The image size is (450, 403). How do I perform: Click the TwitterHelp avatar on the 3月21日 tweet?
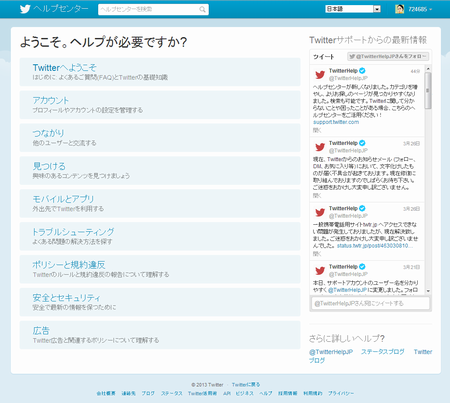point(320,270)
